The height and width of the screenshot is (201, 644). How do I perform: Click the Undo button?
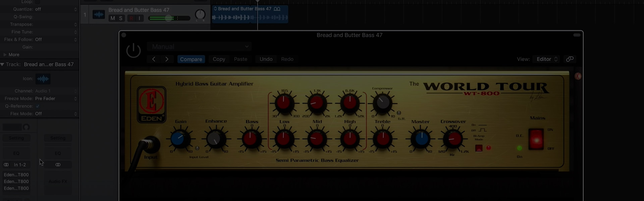[x=266, y=59]
